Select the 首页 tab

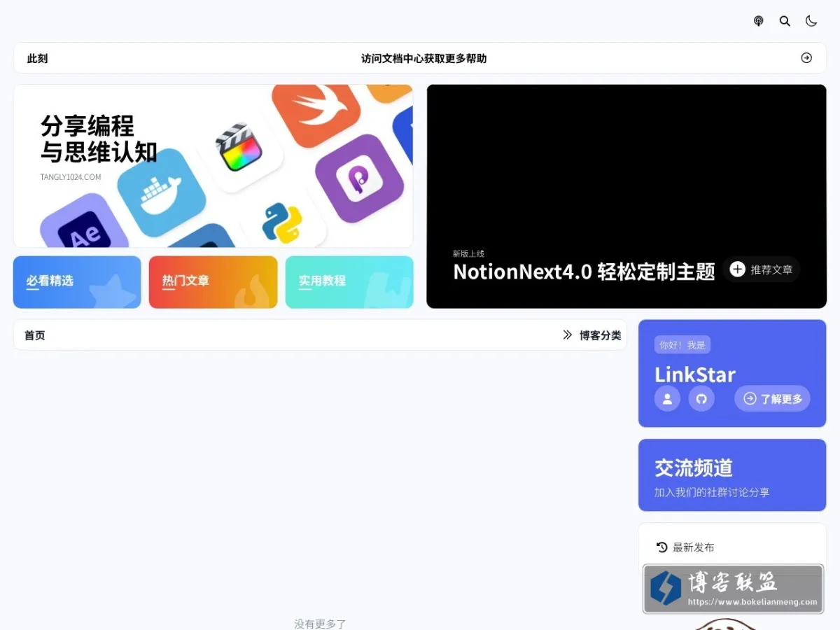click(x=35, y=335)
